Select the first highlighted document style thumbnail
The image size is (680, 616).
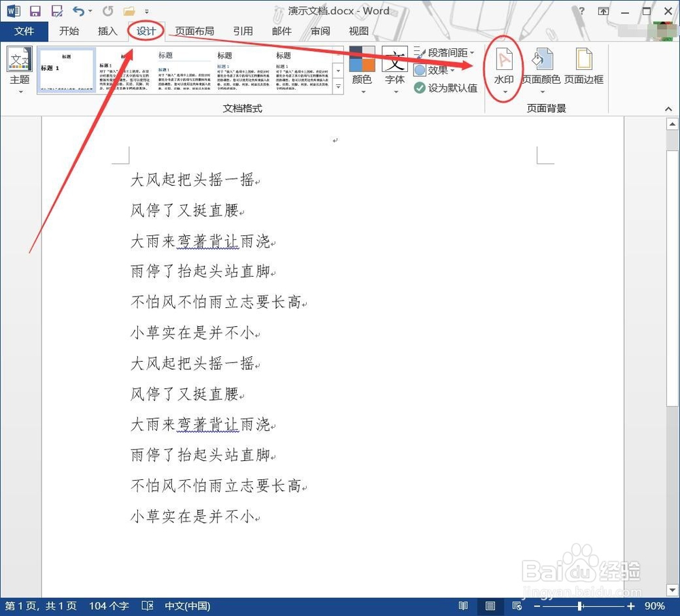(x=67, y=70)
